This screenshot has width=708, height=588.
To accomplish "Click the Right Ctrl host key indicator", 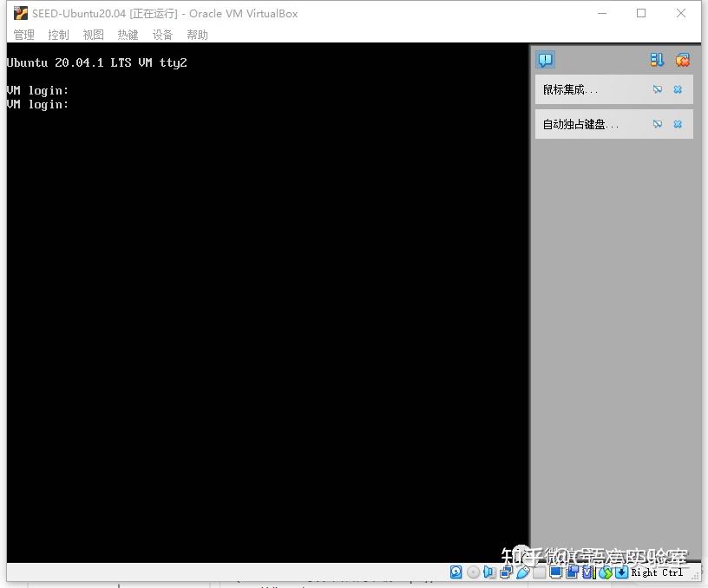I will [x=657, y=572].
